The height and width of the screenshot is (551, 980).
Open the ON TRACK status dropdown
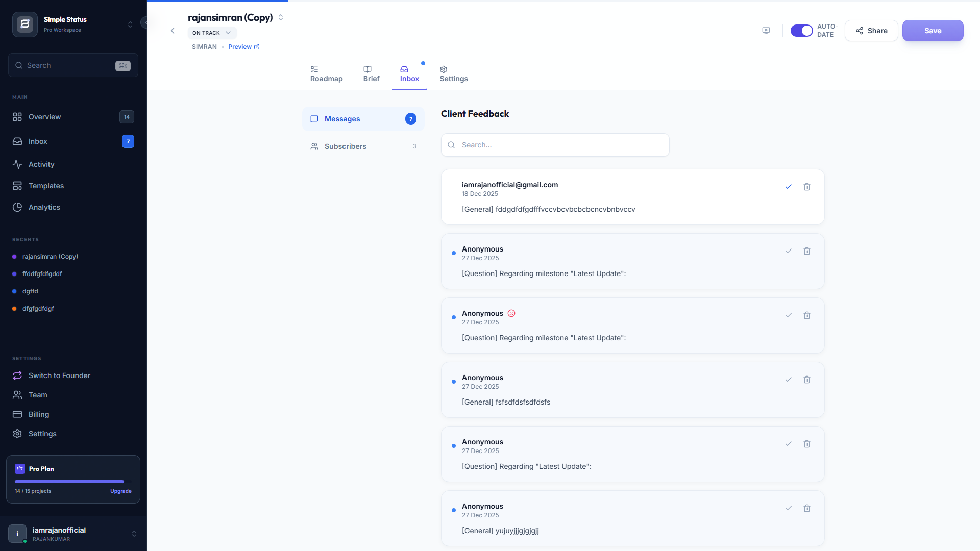click(212, 33)
